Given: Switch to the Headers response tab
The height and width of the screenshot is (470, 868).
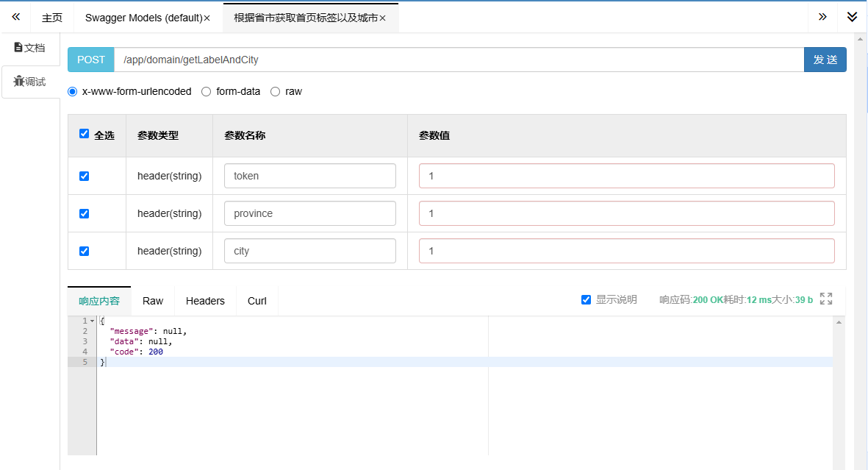Looking at the screenshot, I should tap(205, 300).
